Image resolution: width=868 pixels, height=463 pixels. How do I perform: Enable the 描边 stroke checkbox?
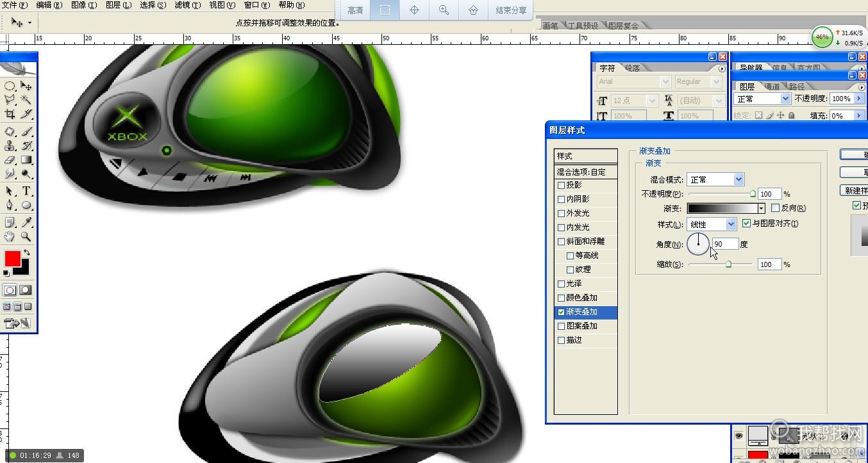click(562, 340)
